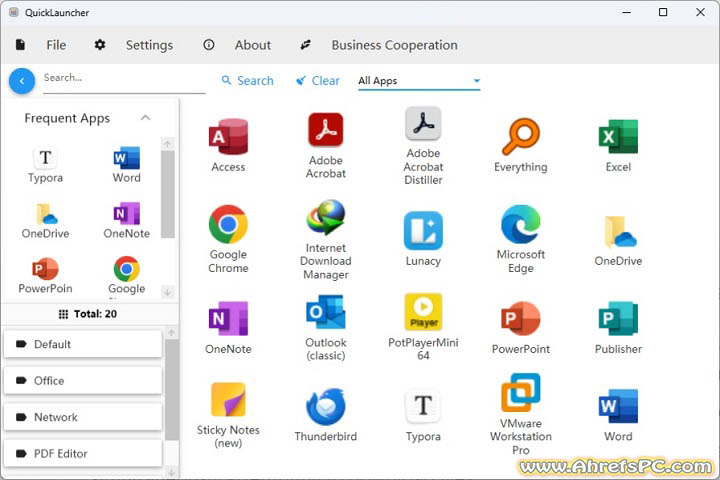Viewport: 720px width, 480px height.
Task: Click Frequent Apps scroll up arrow
Action: (168, 144)
